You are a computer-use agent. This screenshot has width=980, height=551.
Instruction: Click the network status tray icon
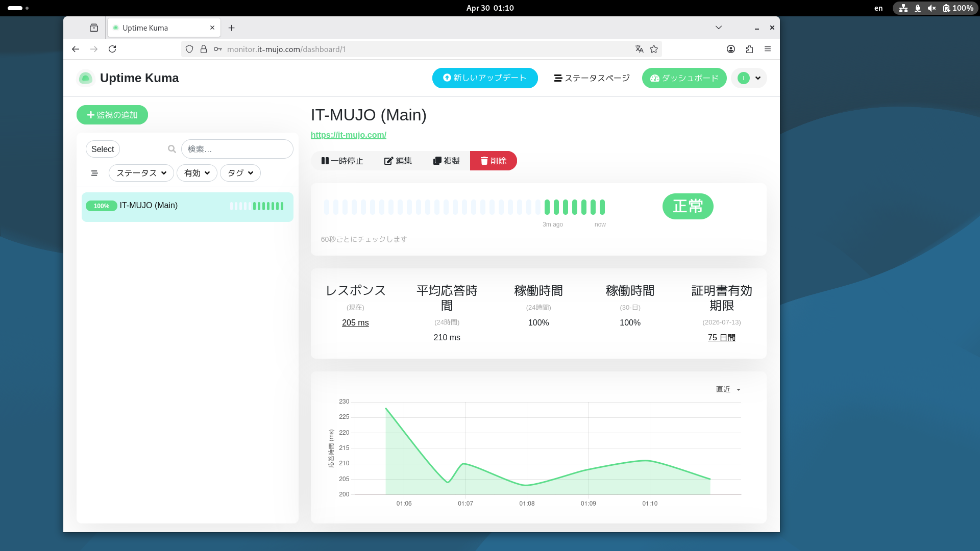tap(903, 8)
